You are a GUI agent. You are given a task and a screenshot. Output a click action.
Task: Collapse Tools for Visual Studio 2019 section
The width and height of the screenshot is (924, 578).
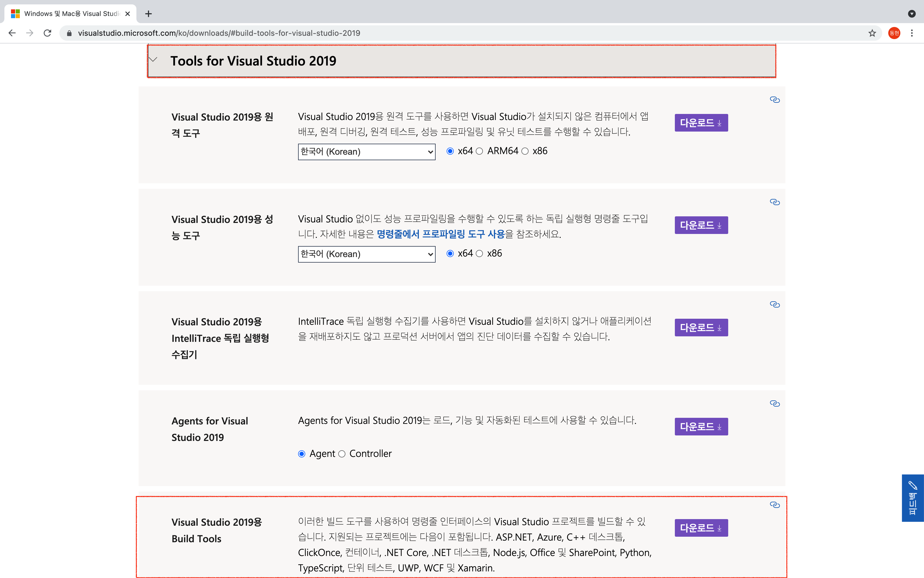pos(462,61)
